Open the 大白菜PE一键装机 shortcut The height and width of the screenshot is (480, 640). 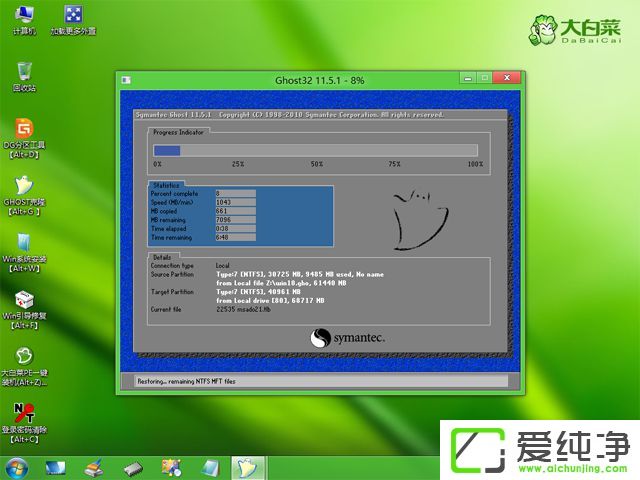(24, 358)
